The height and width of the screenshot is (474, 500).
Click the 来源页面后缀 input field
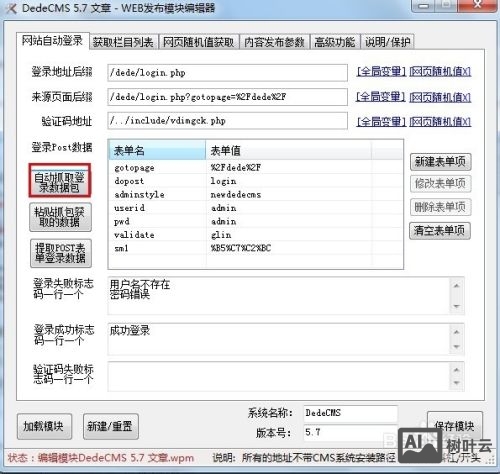pos(227,97)
